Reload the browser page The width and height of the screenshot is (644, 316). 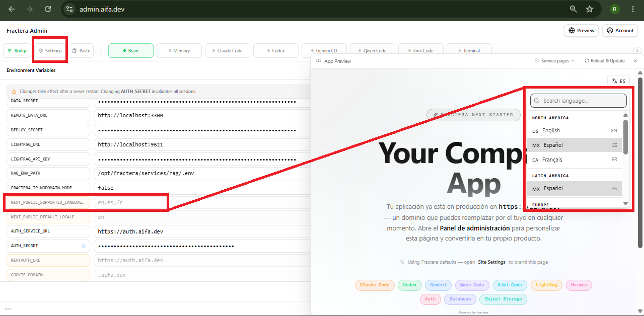48,9
